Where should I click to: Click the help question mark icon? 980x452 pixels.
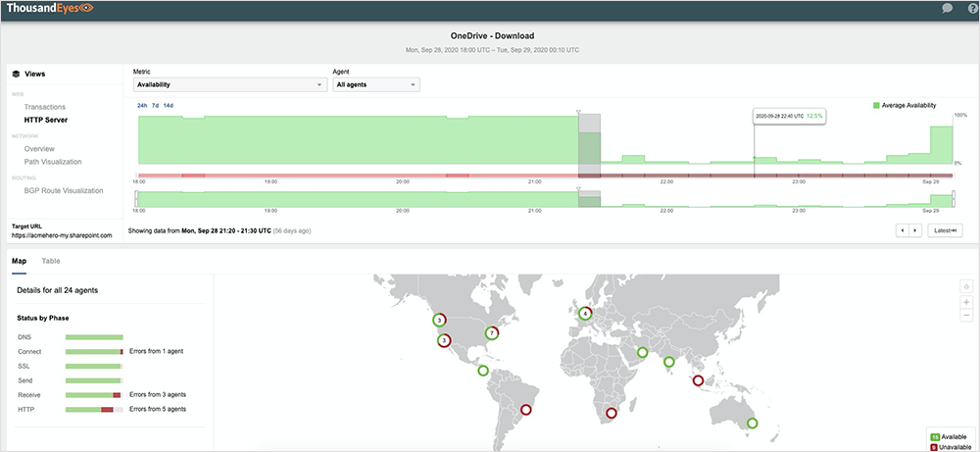(x=972, y=9)
